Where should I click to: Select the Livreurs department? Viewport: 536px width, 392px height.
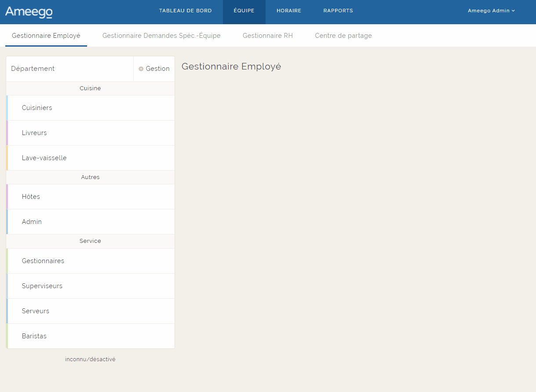coord(34,133)
